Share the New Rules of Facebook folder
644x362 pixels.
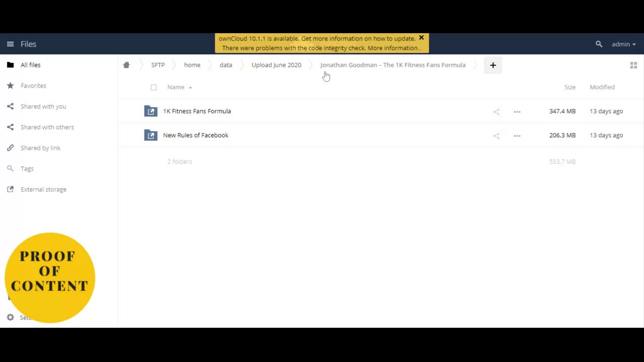pyautogui.click(x=496, y=136)
